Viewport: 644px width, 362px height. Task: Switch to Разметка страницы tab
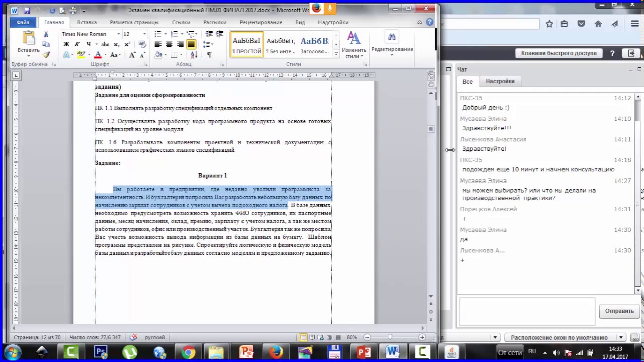point(134,22)
